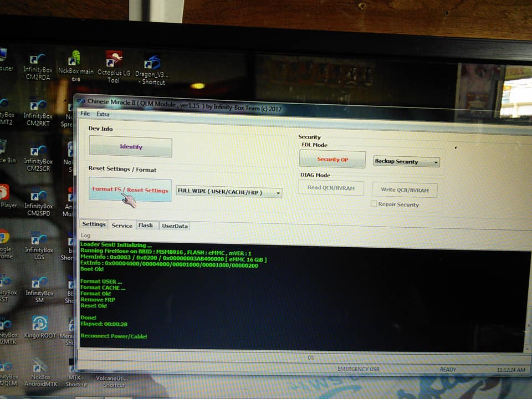Screen dimensions: 532x399
Task: Open InfinityBox CM2SCR desktop icon
Action: click(x=38, y=158)
